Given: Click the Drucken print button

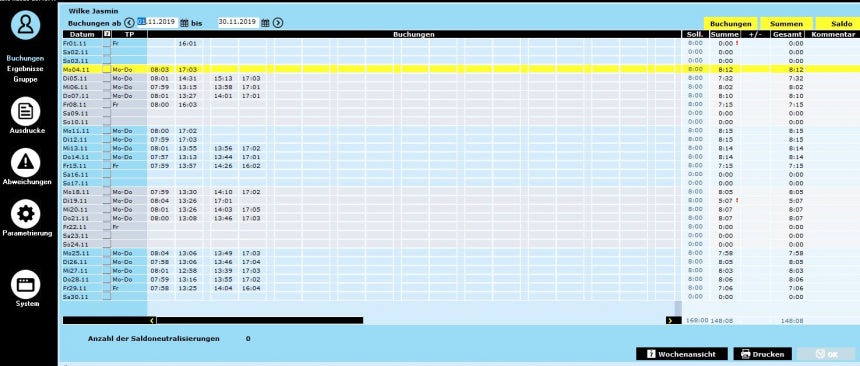Looking at the screenshot, I should click(762, 354).
